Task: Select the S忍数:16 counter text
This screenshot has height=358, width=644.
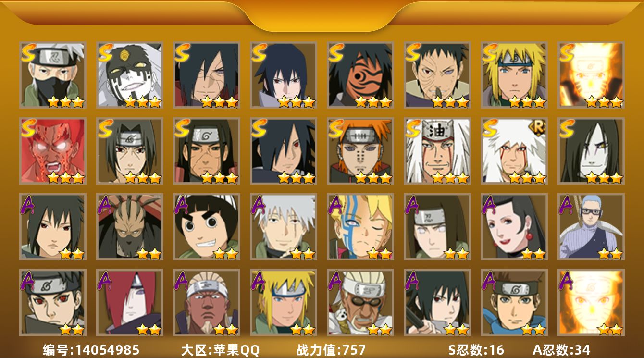Action: (x=476, y=349)
